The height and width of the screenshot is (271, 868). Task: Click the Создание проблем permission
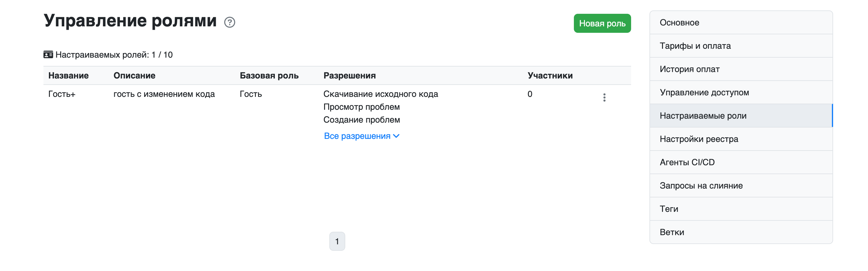[x=361, y=120]
